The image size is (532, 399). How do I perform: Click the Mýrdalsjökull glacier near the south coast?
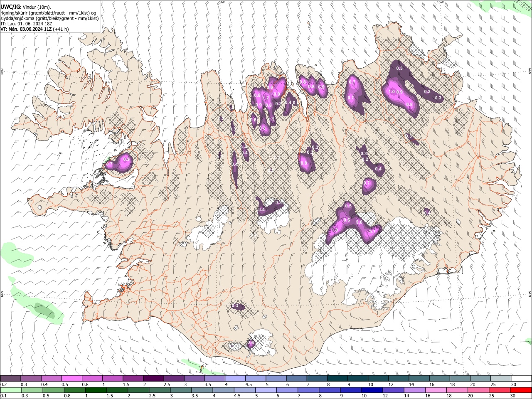click(x=262, y=343)
